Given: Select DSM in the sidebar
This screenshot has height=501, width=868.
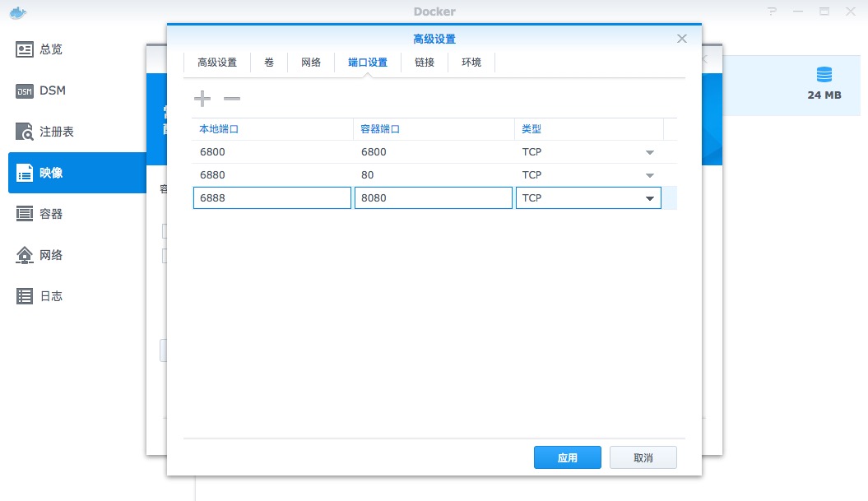Looking at the screenshot, I should click(51, 90).
